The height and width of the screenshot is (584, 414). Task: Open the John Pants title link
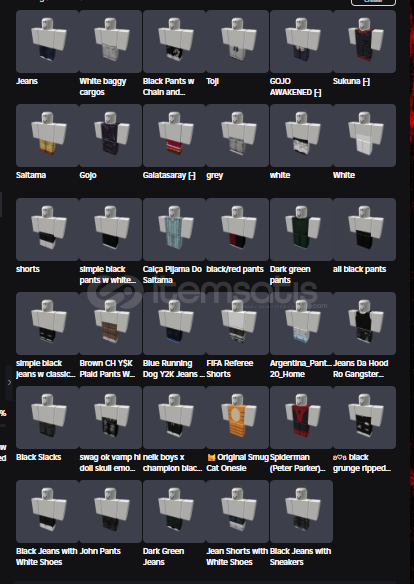[x=100, y=551]
